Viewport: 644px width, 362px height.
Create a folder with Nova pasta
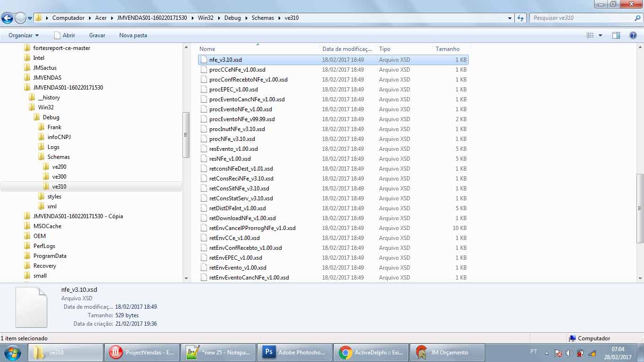point(133,35)
